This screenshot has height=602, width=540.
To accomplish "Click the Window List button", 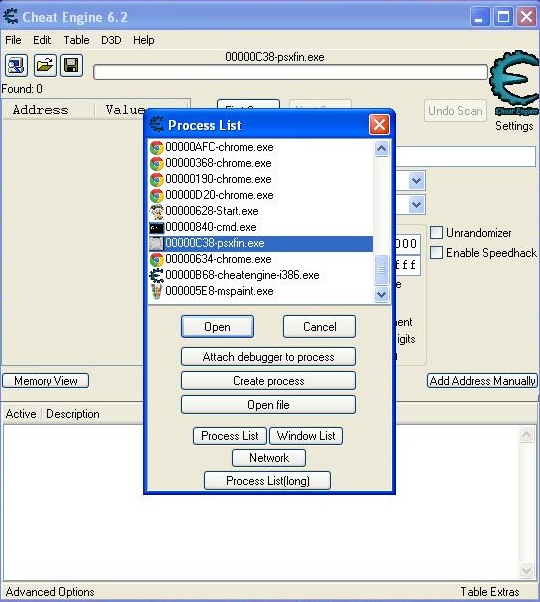I will [x=306, y=436].
